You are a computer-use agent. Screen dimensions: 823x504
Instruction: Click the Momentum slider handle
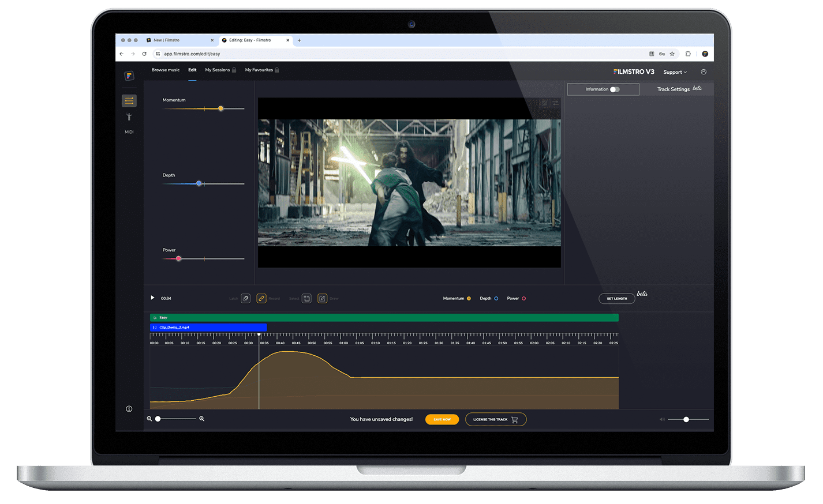tap(220, 108)
